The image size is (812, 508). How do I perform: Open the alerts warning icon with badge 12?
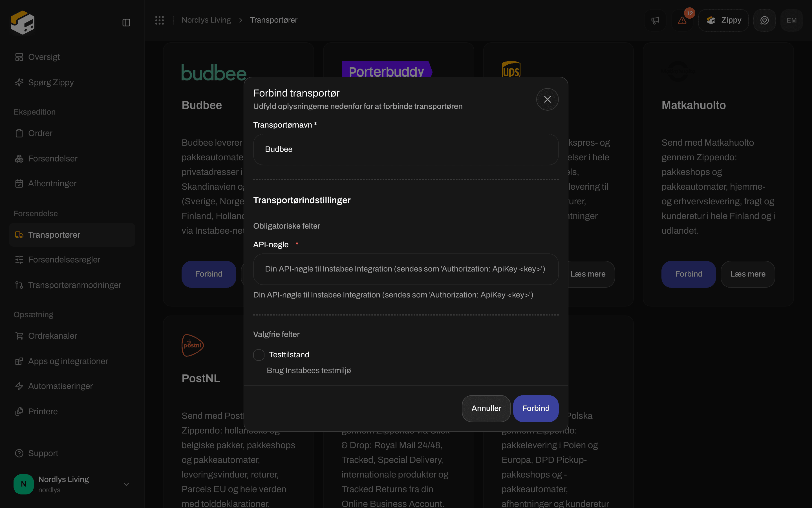point(682,20)
